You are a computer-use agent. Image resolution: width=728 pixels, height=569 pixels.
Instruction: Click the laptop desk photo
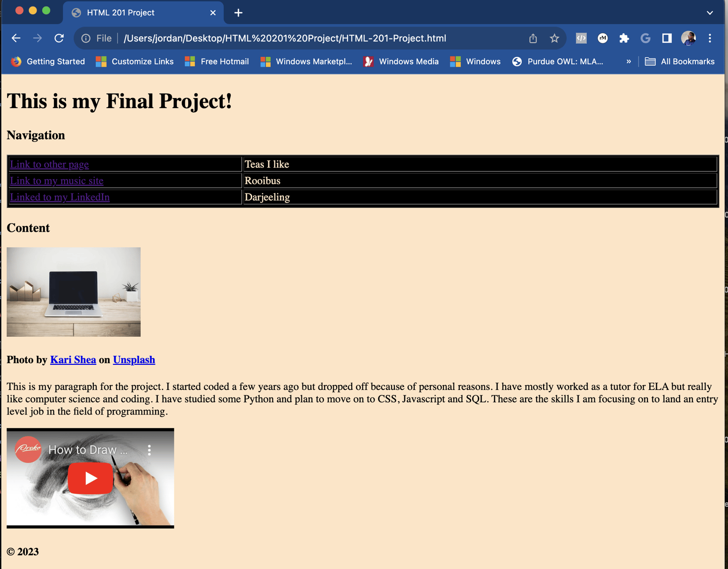tap(73, 292)
